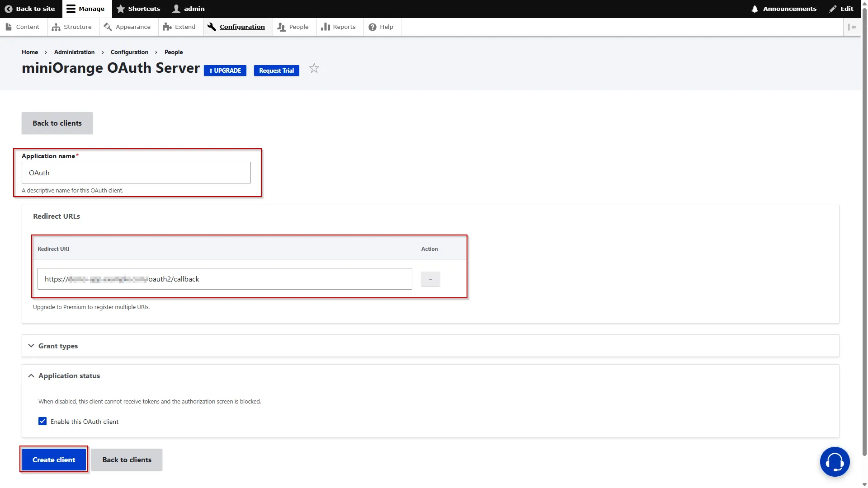This screenshot has width=868, height=488.
Task: Click the Structure hierarchy icon
Action: point(56,27)
